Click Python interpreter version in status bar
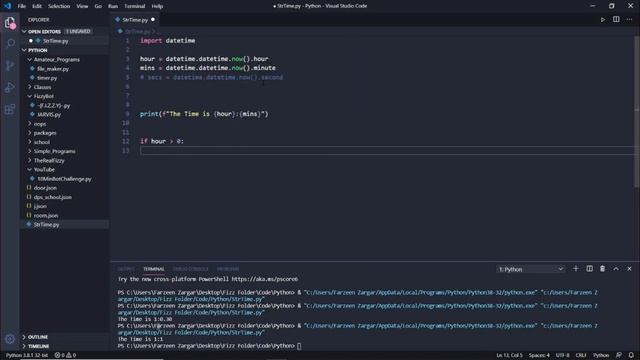Viewport: 640px width, 360px height. [27, 355]
